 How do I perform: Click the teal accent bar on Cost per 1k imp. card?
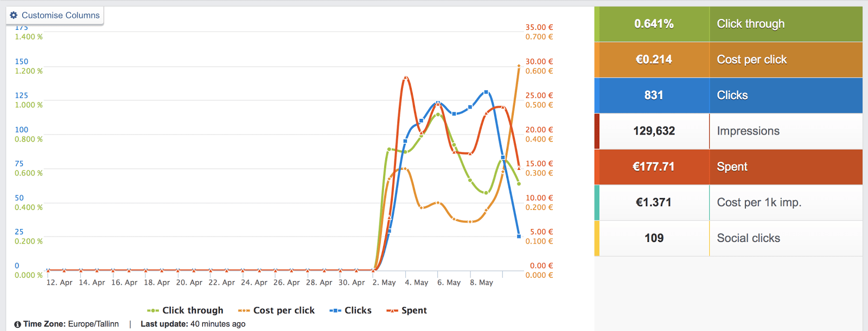pyautogui.click(x=597, y=202)
